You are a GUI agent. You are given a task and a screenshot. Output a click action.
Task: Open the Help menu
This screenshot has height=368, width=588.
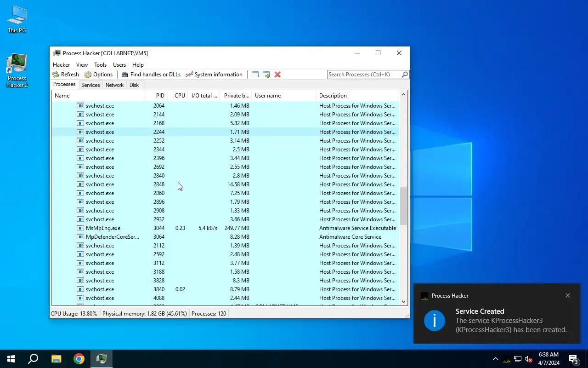138,65
